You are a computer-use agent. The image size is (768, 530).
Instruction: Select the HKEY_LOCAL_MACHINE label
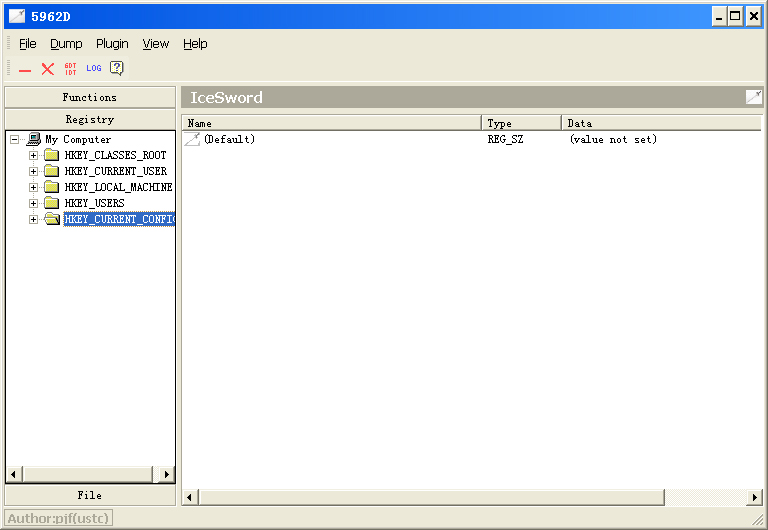tap(119, 187)
